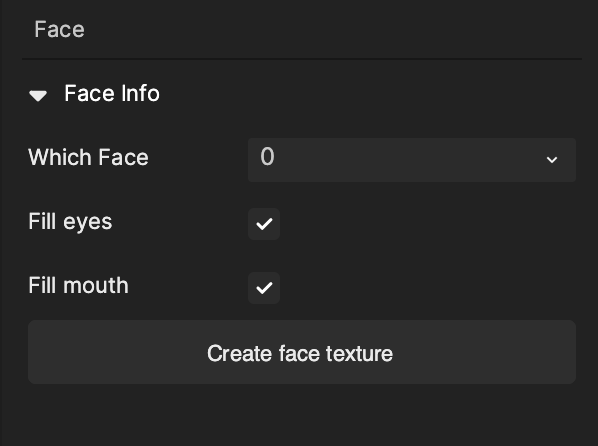Select the 0 value in Which Face combo box

267,156
